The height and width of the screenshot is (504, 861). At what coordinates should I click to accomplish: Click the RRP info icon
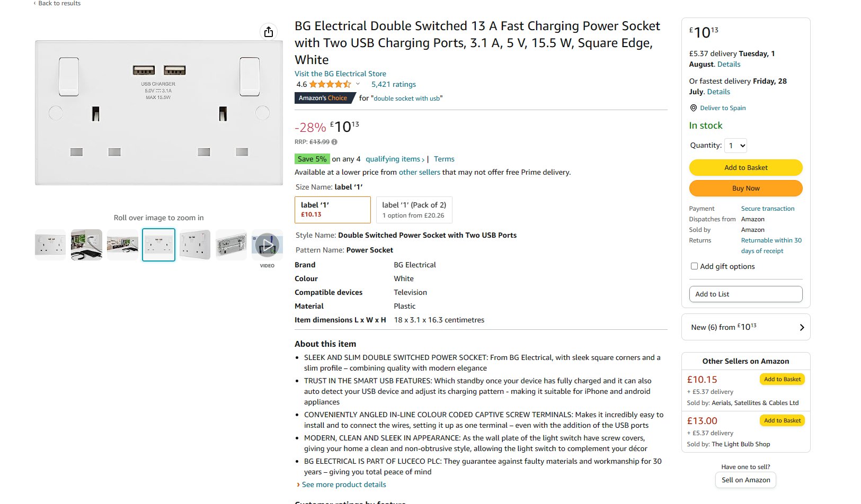(x=334, y=142)
